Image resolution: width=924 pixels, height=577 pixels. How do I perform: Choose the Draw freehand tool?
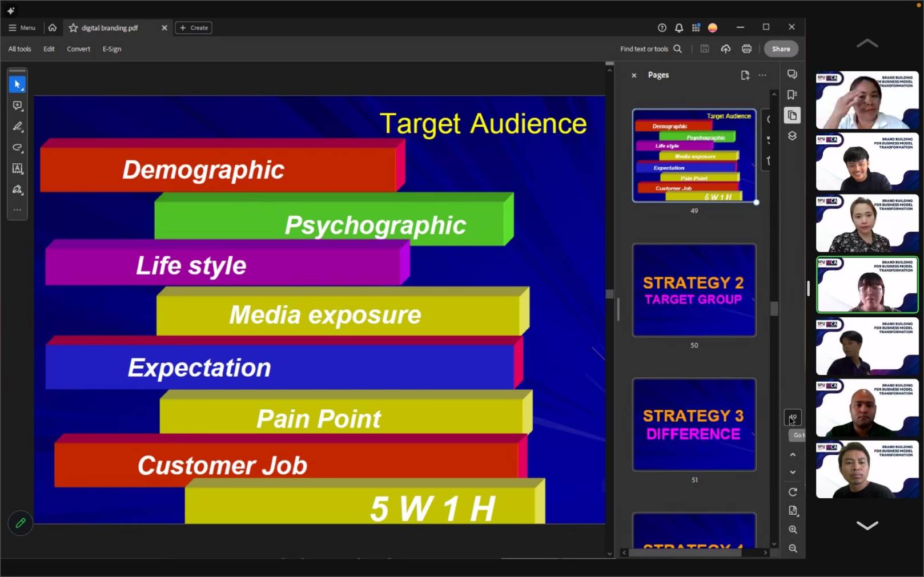17,148
